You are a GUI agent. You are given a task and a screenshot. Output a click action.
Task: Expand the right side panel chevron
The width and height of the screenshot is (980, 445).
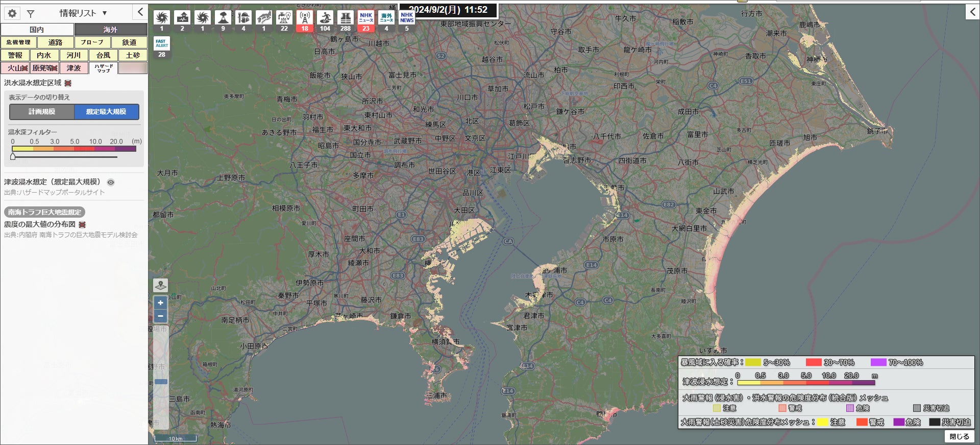pyautogui.click(x=972, y=12)
